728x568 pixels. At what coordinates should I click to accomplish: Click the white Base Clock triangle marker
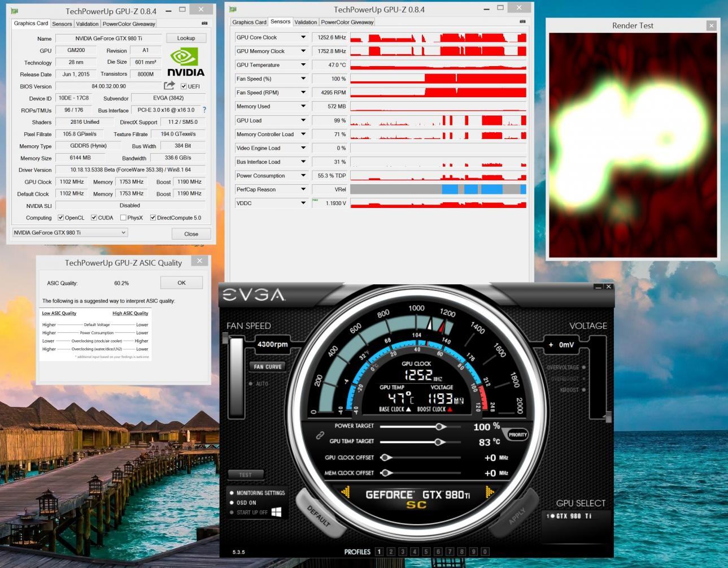tap(408, 409)
